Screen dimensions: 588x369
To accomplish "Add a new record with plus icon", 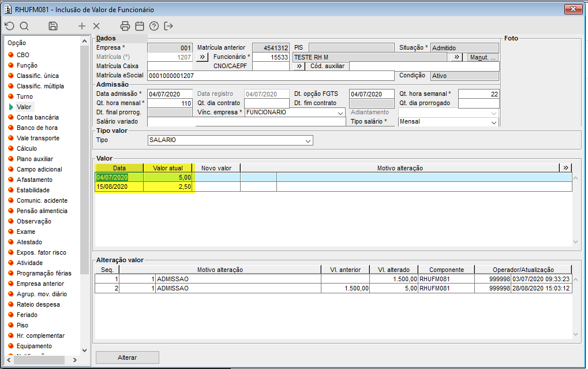I will [82, 26].
